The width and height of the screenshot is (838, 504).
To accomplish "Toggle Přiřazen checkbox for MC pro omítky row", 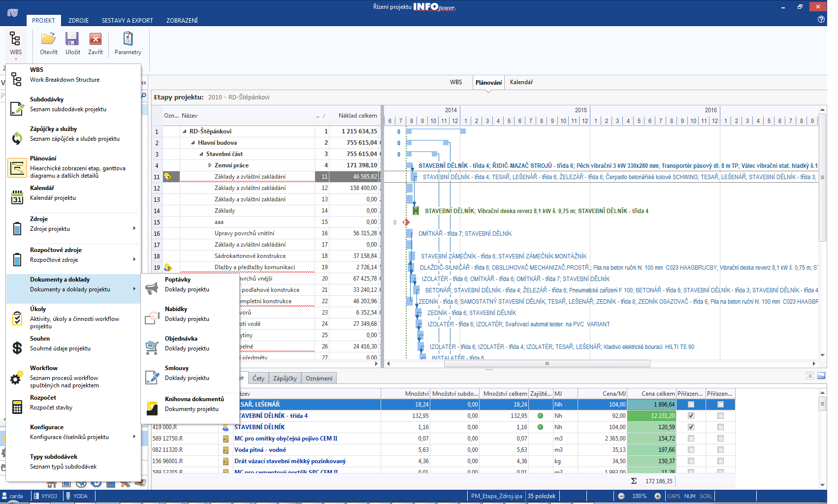I will (x=691, y=439).
